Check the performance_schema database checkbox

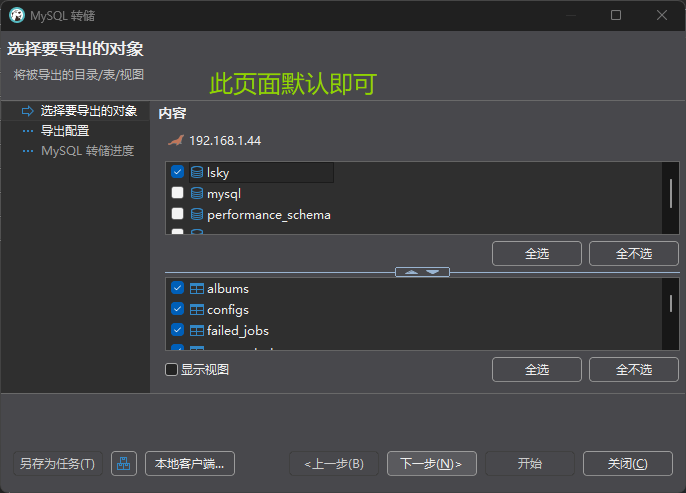177,213
